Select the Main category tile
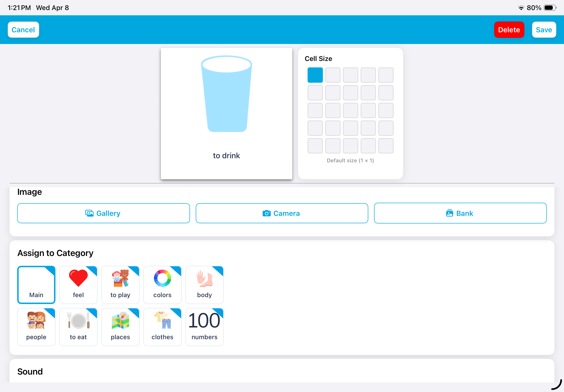 tap(36, 285)
